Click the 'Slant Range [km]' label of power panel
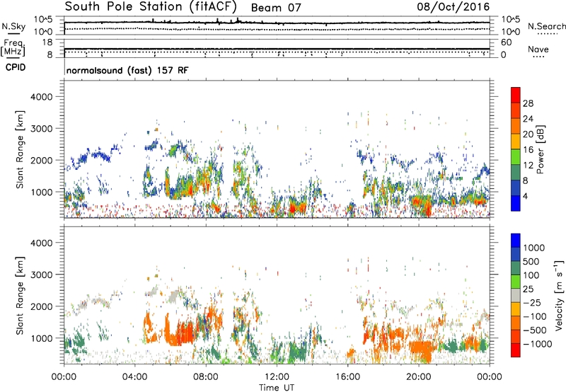This screenshot has height=392, width=566. (20, 149)
